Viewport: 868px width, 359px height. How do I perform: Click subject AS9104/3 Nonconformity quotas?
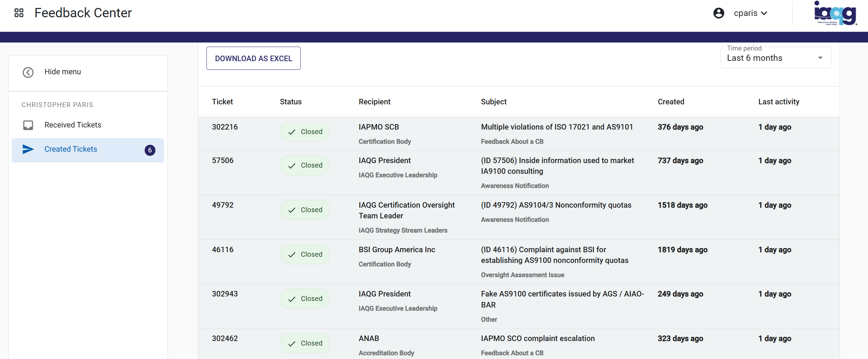556,205
